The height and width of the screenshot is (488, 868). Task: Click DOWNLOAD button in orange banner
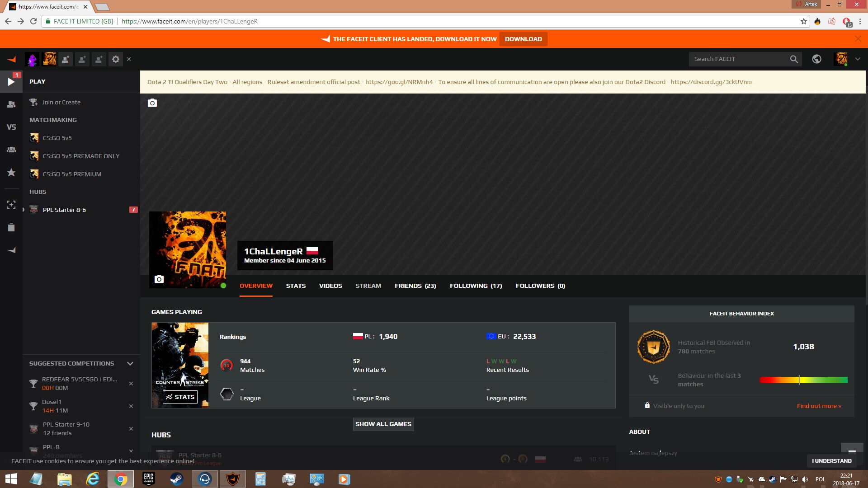click(x=523, y=39)
